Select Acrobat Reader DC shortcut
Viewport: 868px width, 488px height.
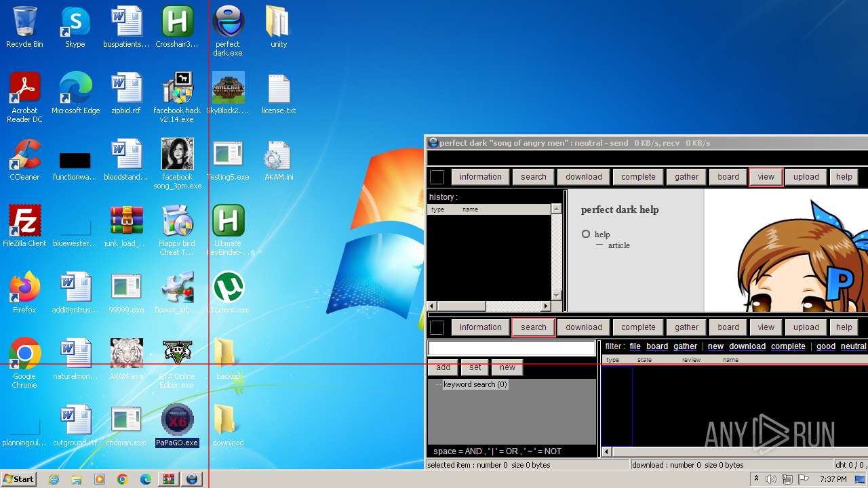pos(24,98)
